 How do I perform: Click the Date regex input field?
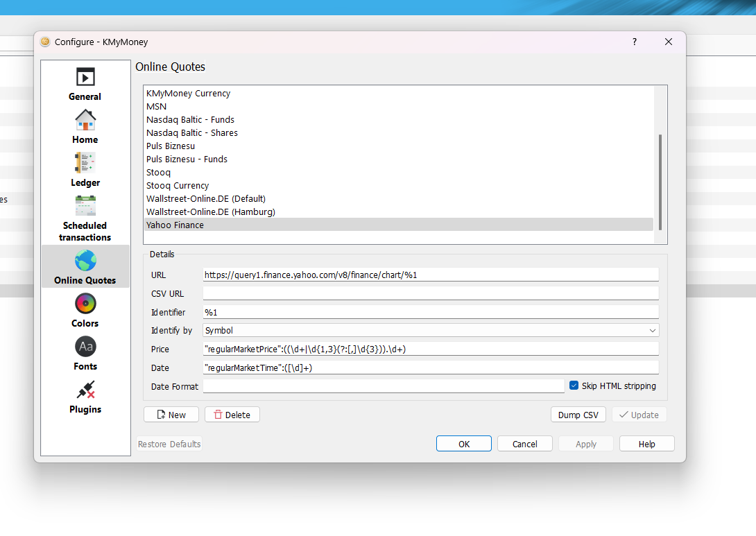click(x=431, y=368)
